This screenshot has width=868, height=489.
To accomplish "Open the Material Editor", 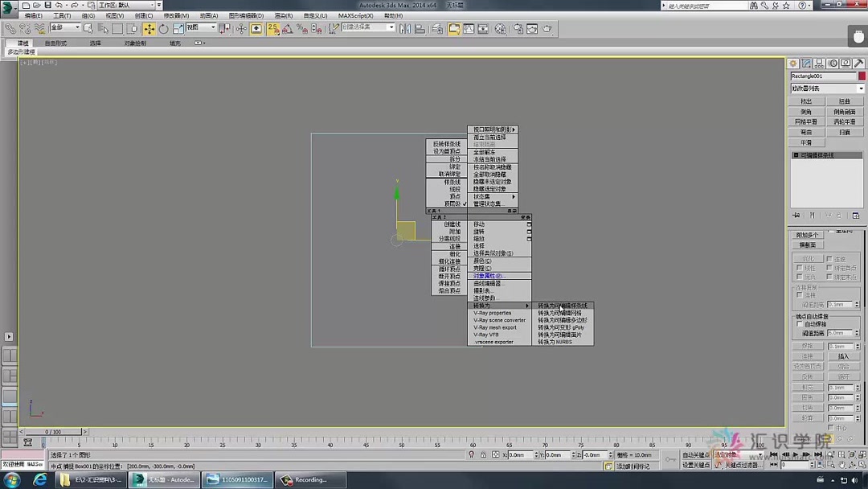I will tap(499, 28).
